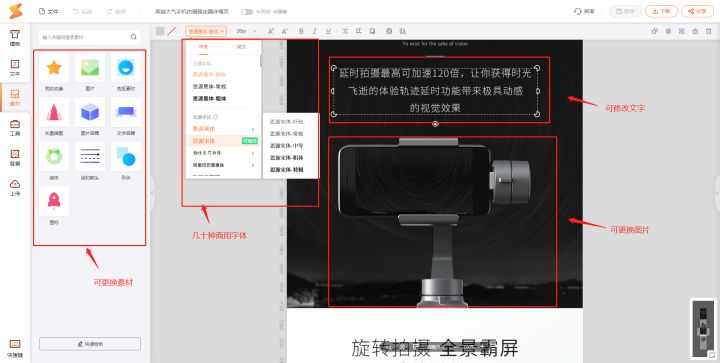
Task: Click the font dropdown list scrollbar
Action: [260, 61]
